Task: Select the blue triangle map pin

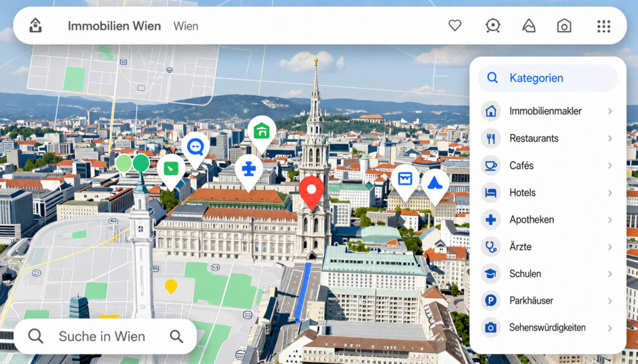Action: (x=435, y=185)
